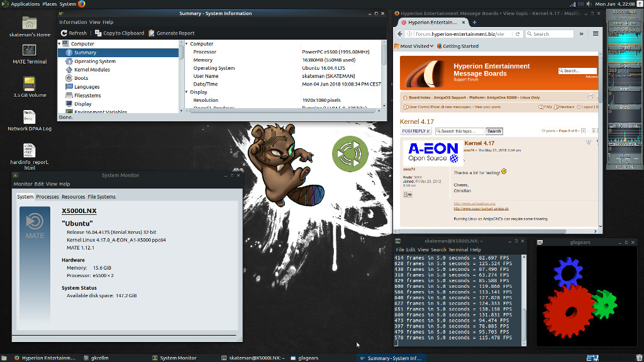Open the Getting Started bookmark

pyautogui.click(x=458, y=46)
